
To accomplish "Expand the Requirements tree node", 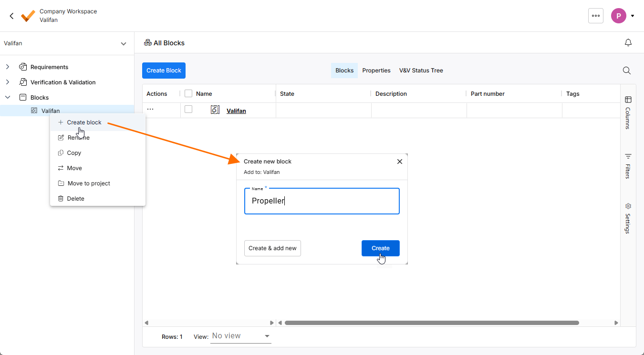I will (x=8, y=67).
